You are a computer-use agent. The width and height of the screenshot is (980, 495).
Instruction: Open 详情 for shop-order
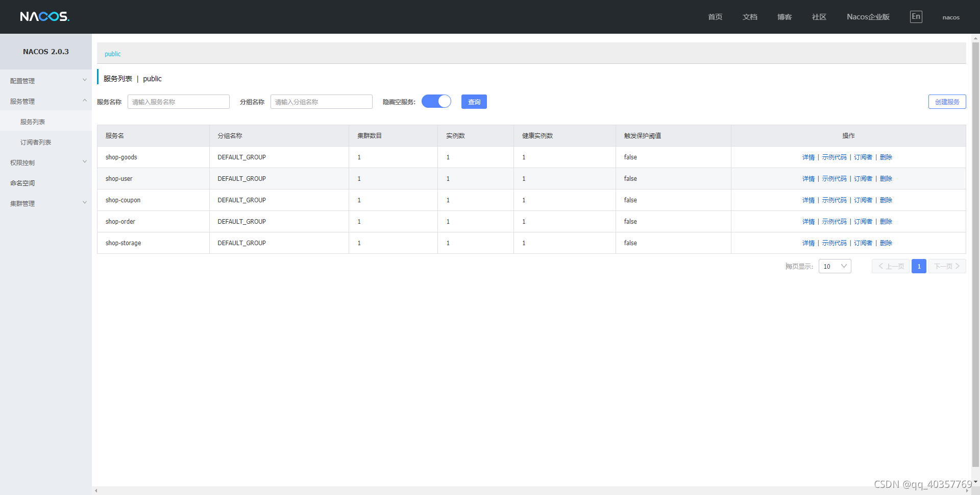(808, 222)
